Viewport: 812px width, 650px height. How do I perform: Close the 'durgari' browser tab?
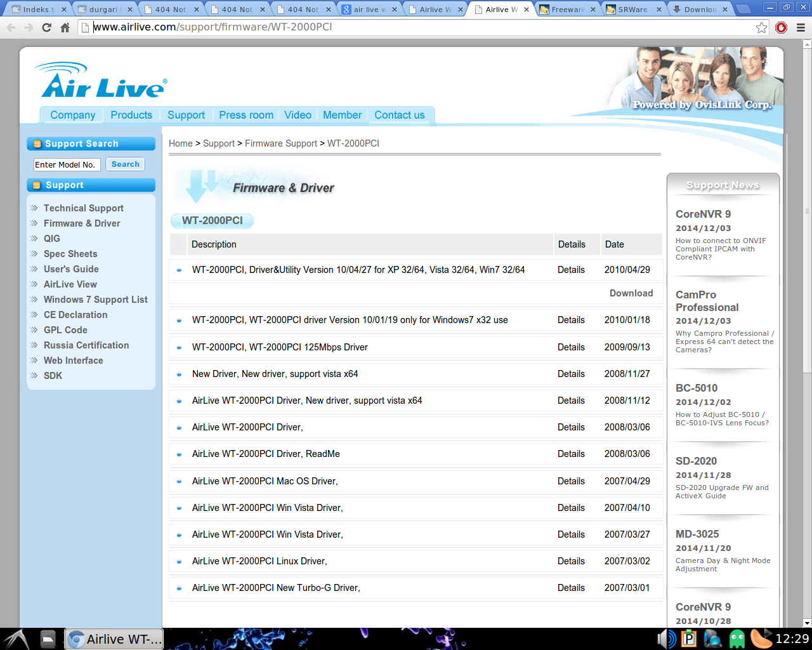pyautogui.click(x=130, y=10)
